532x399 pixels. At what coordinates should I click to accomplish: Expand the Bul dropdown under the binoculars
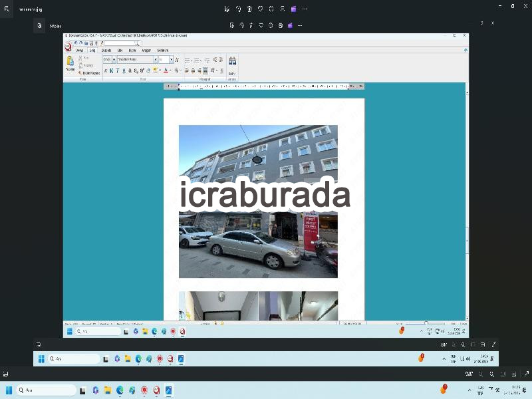pyautogui.click(x=232, y=74)
